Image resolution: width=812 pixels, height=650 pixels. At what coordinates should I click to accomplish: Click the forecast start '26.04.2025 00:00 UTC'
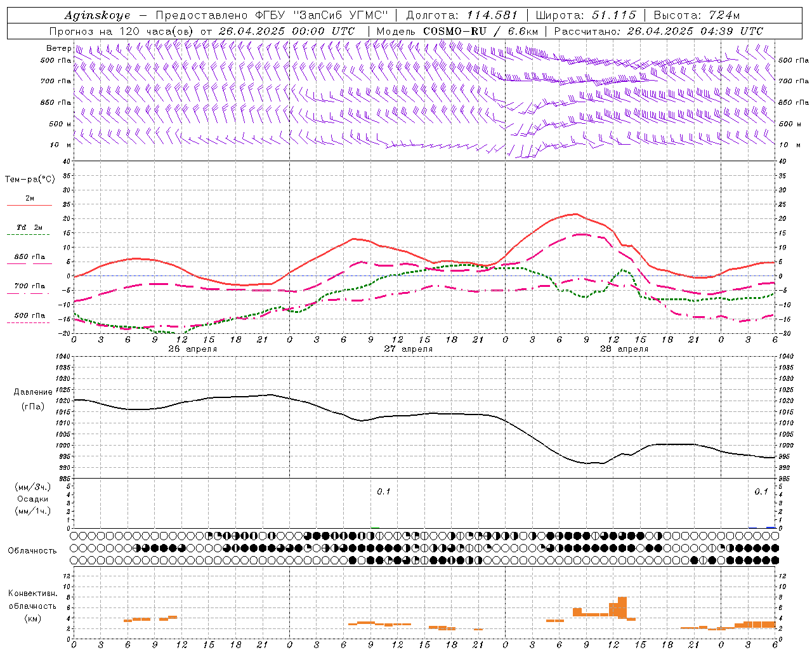click(x=287, y=31)
